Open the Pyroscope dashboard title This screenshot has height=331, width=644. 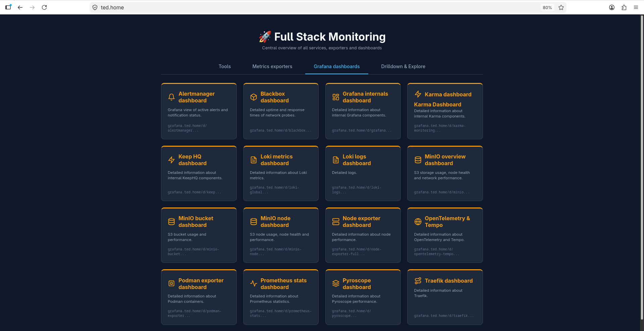click(x=357, y=284)
